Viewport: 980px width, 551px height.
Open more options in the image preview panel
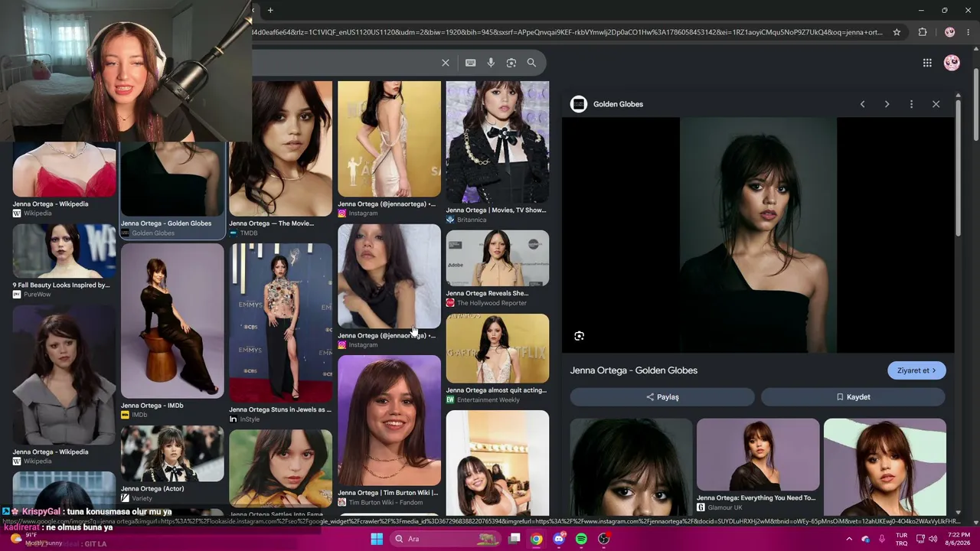pos(911,104)
